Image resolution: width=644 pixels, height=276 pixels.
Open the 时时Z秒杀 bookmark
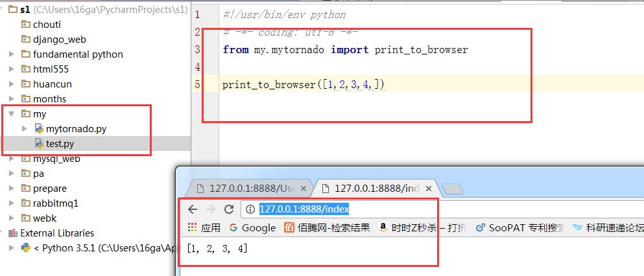423,227
